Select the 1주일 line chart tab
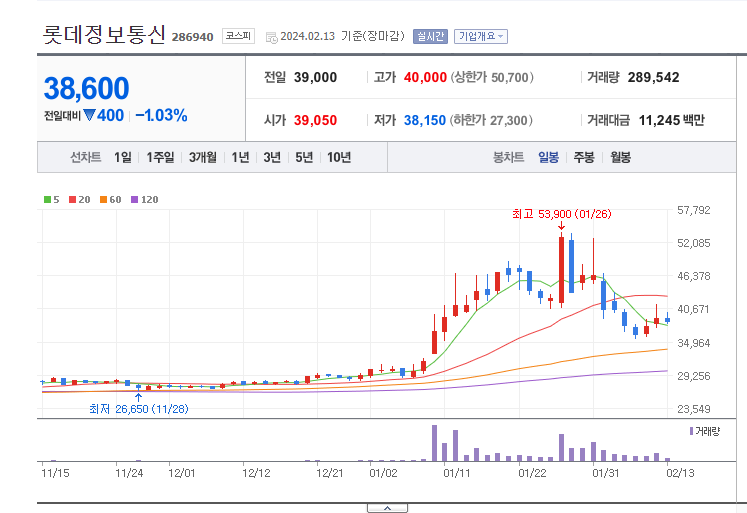This screenshot has width=747, height=513. [160, 157]
